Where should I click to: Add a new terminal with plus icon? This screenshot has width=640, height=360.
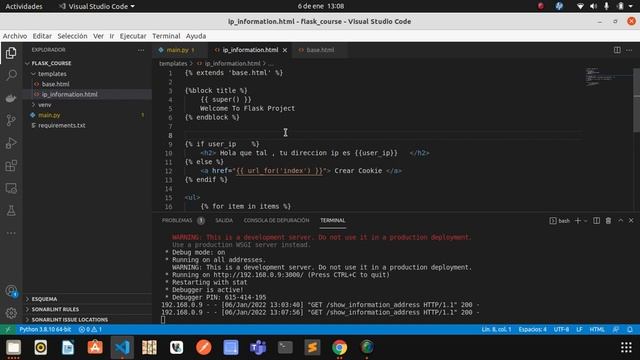point(578,220)
